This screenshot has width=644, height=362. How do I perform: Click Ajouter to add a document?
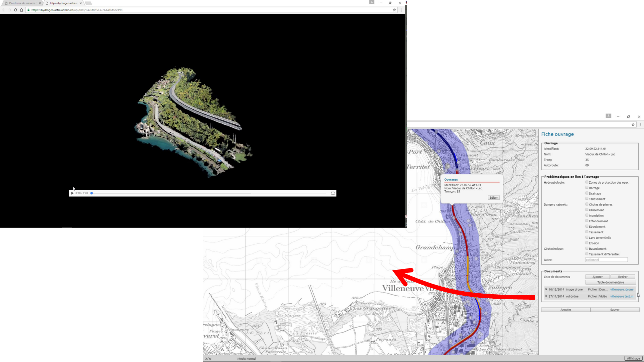tap(597, 277)
